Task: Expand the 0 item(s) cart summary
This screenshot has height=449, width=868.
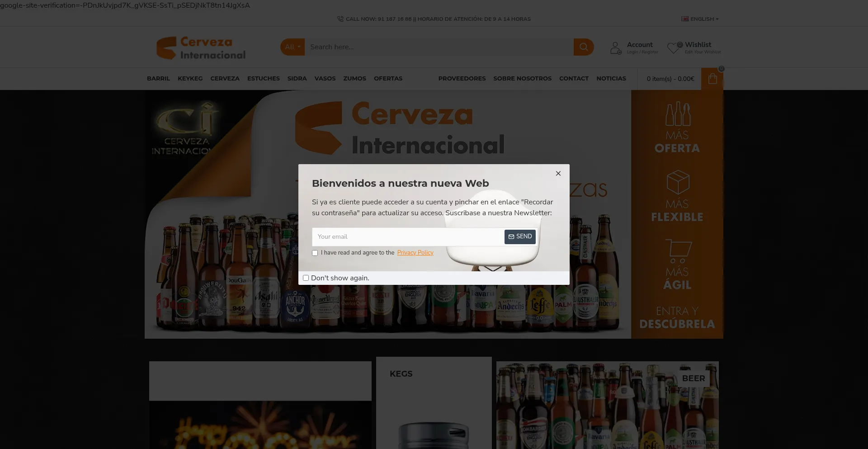Action: point(670,79)
